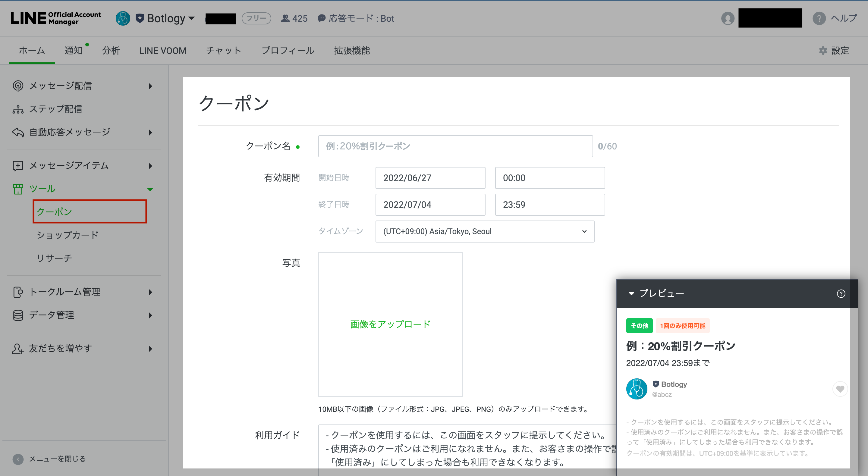The image size is (868, 476).
Task: Expand the data management (データ管理) menu
Action: coord(150,315)
